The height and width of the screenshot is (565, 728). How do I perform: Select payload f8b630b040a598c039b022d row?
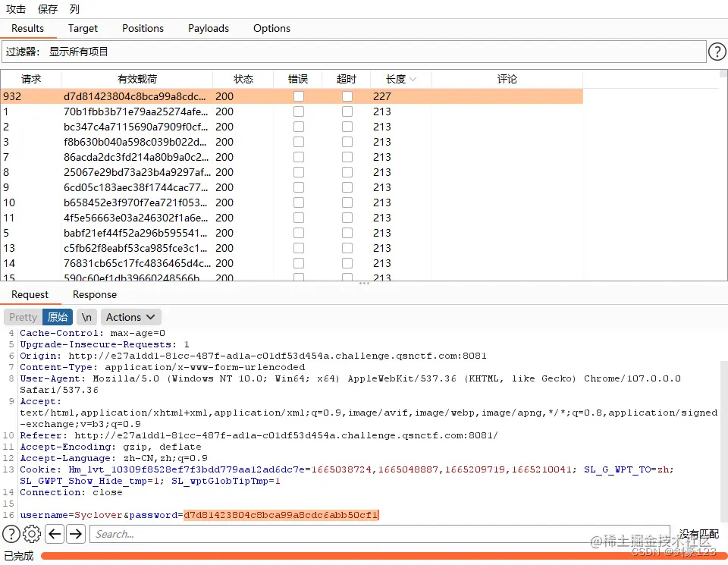click(291, 142)
